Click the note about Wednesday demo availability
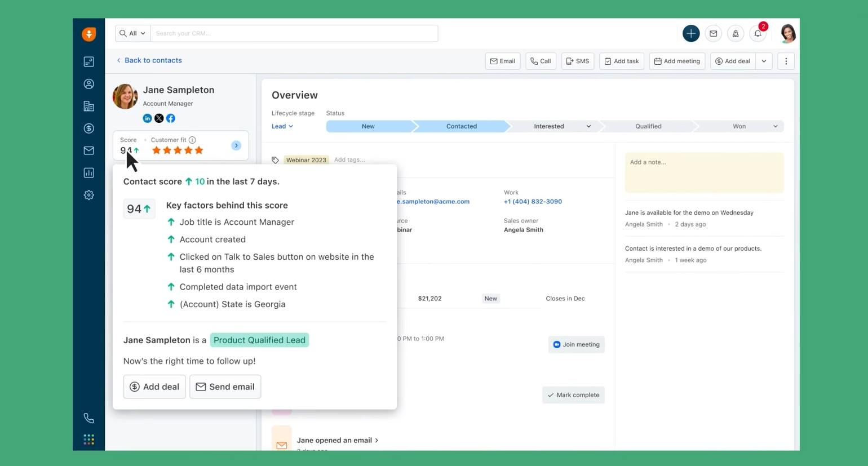 (689, 213)
